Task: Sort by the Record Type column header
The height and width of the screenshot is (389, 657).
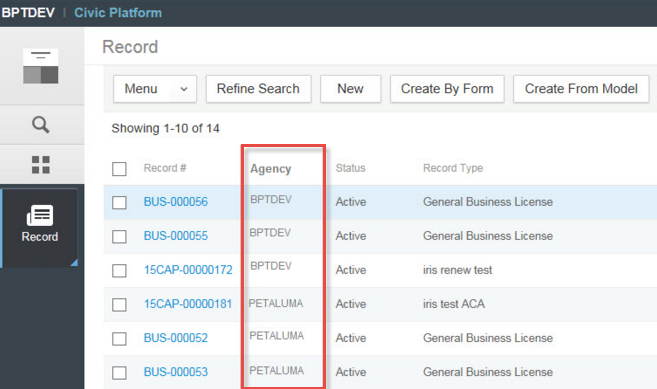Action: [x=453, y=168]
